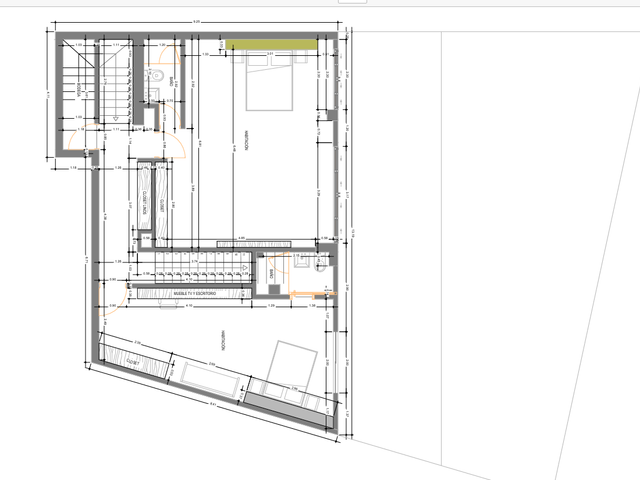
Task: Click the direction arrow on horizontal staircase
Action: (245, 268)
